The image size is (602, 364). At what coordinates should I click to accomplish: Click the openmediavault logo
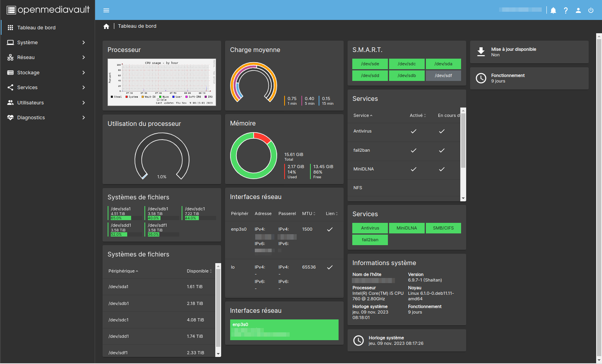coord(48,10)
